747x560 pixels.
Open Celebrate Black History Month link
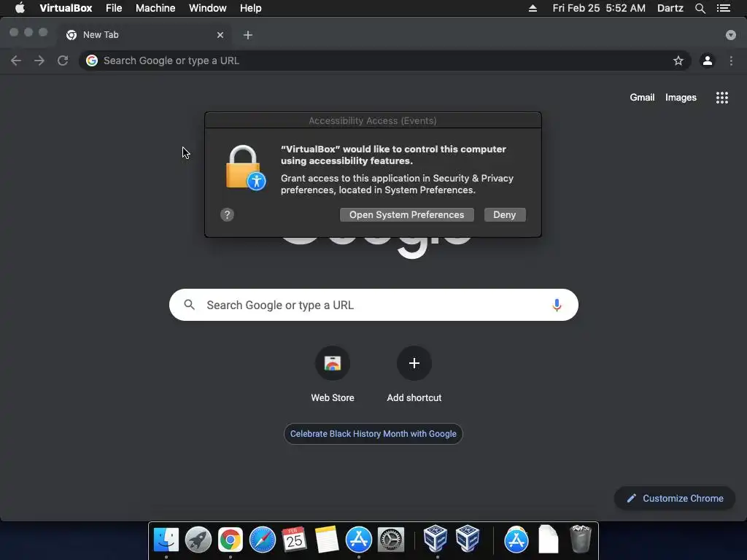pyautogui.click(x=373, y=434)
